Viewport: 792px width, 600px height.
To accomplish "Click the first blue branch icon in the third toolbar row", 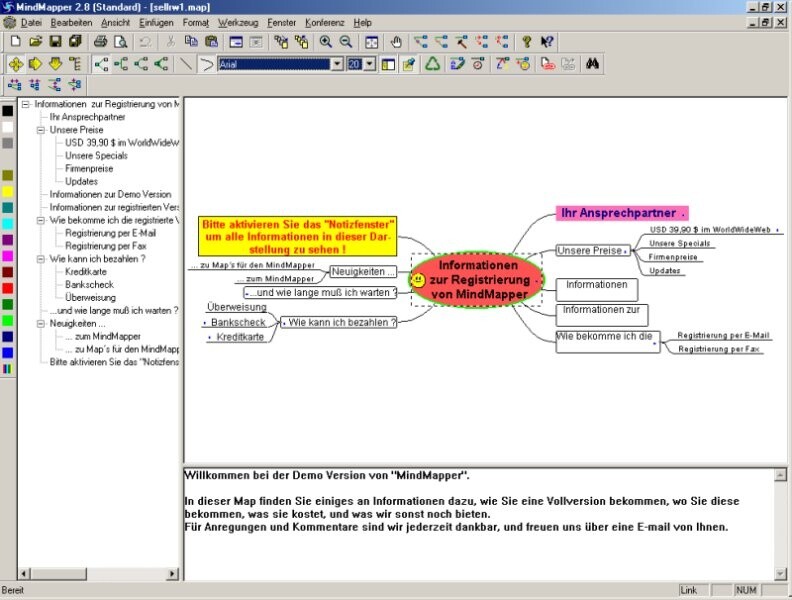I will pos(15,85).
